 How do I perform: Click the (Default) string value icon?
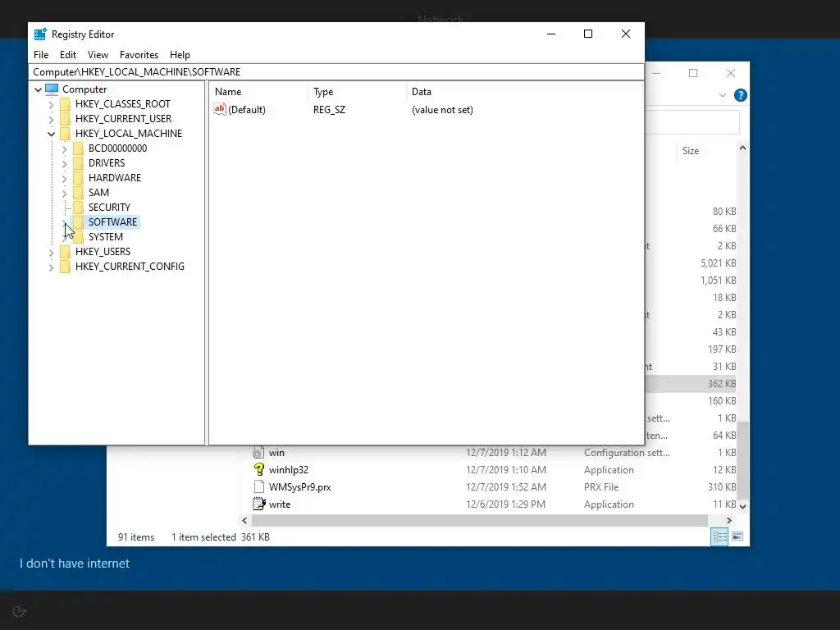tap(220, 109)
